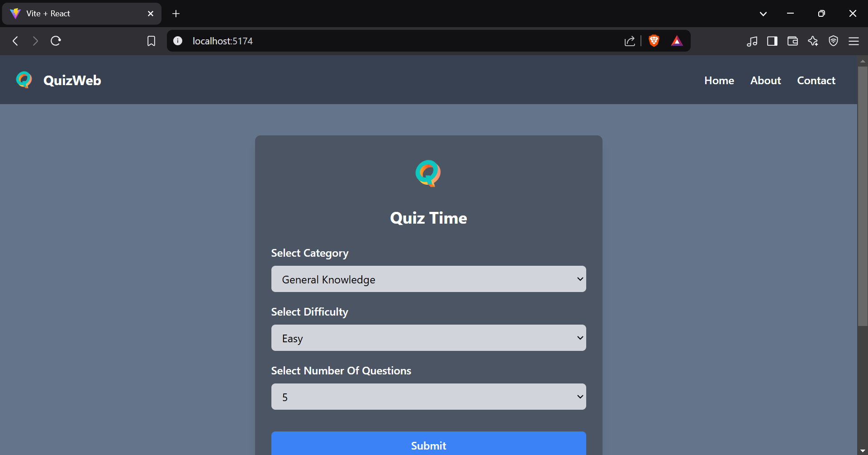
Task: Share this page via share icon
Action: tap(630, 41)
